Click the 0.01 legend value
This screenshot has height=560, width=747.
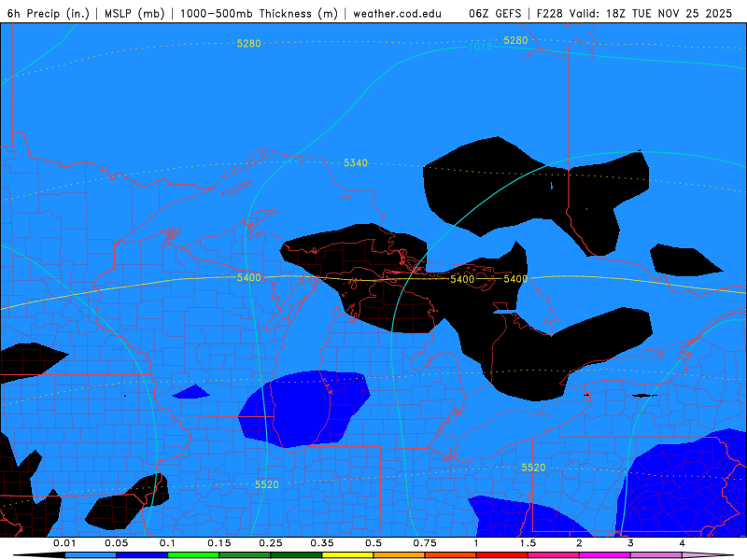click(x=64, y=543)
